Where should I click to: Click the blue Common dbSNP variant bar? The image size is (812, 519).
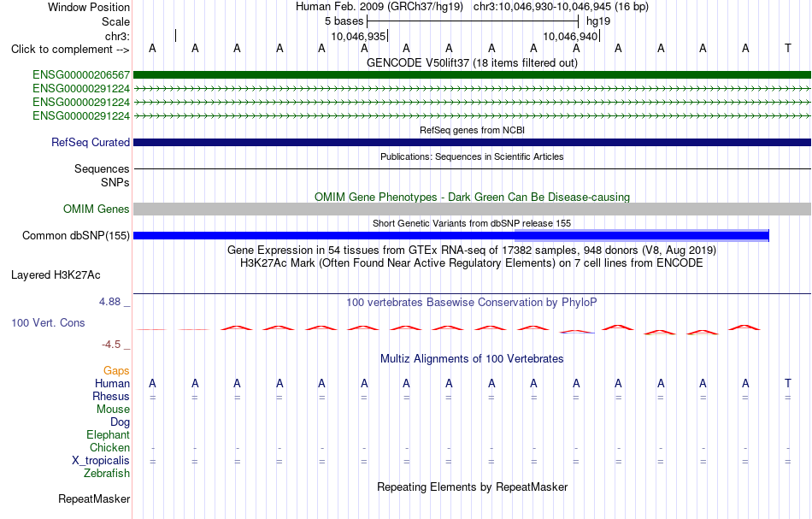coord(451,236)
